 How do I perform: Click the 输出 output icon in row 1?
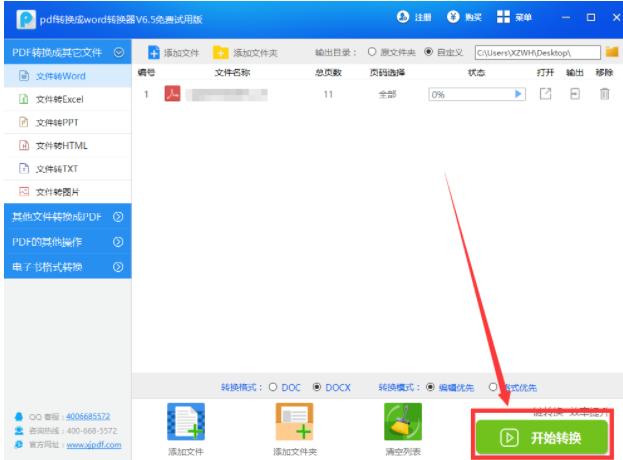click(x=575, y=94)
